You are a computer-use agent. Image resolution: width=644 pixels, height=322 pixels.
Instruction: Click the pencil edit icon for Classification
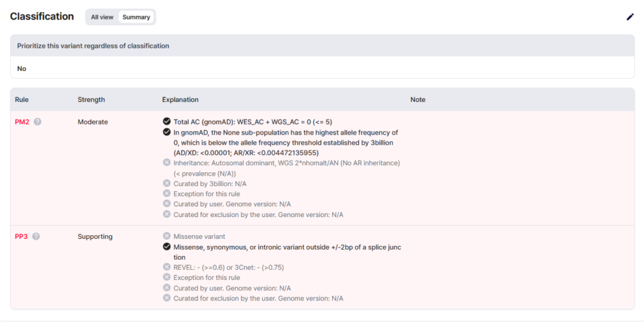click(x=630, y=17)
